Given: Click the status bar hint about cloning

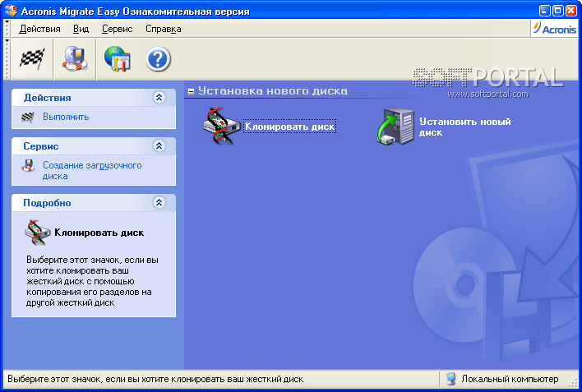Looking at the screenshot, I should 155,379.
